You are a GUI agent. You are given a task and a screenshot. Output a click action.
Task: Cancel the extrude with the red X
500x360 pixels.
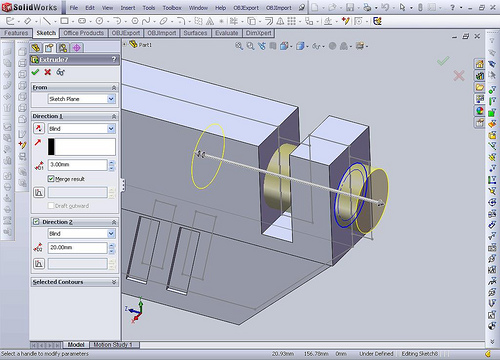48,72
